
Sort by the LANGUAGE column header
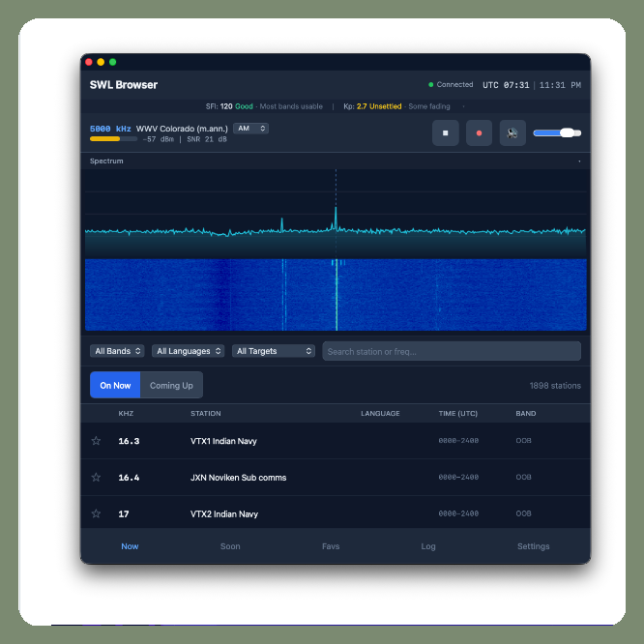pyautogui.click(x=380, y=413)
